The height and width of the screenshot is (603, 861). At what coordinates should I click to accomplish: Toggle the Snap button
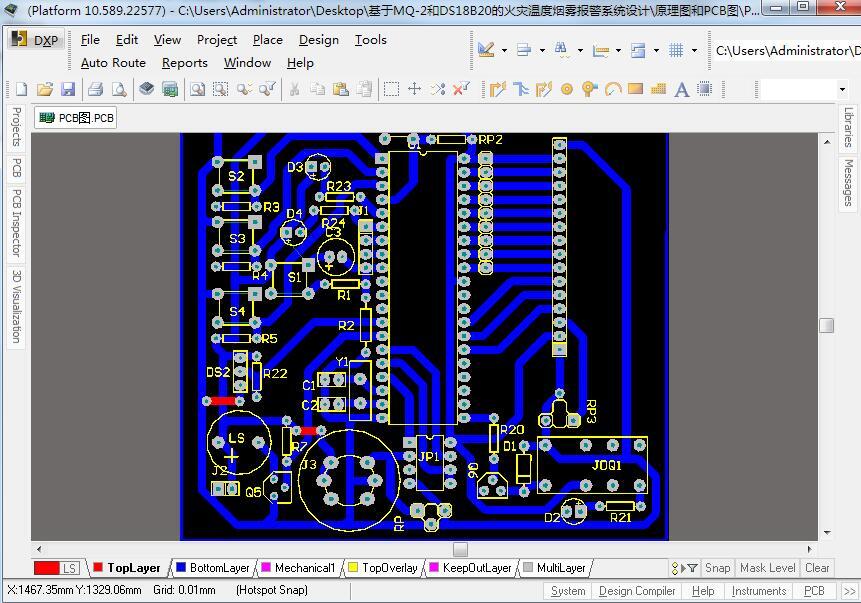coord(717,568)
